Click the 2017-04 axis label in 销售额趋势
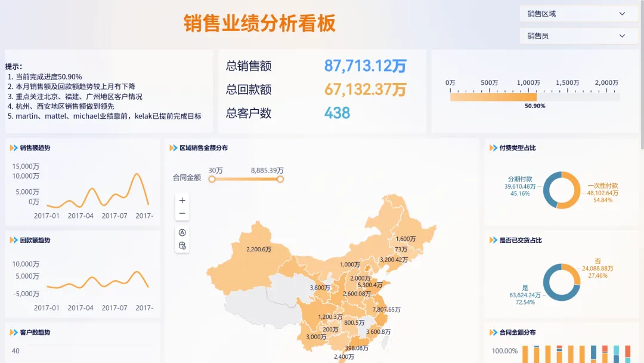The image size is (644, 363). pyautogui.click(x=80, y=216)
